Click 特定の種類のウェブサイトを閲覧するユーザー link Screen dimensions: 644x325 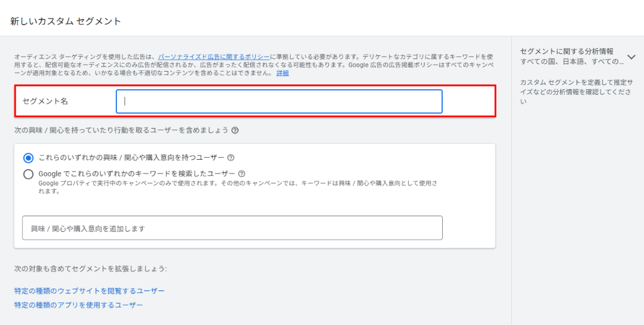coord(89,291)
